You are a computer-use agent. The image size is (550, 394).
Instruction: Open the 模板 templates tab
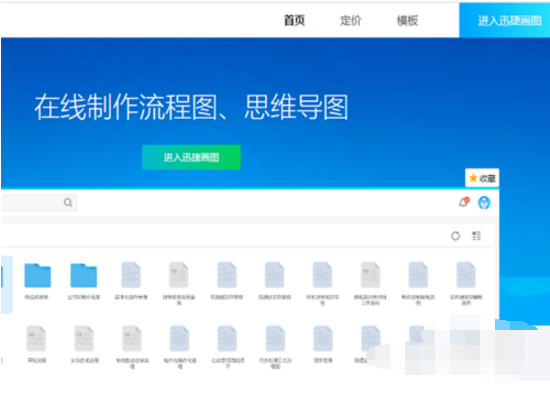407,20
